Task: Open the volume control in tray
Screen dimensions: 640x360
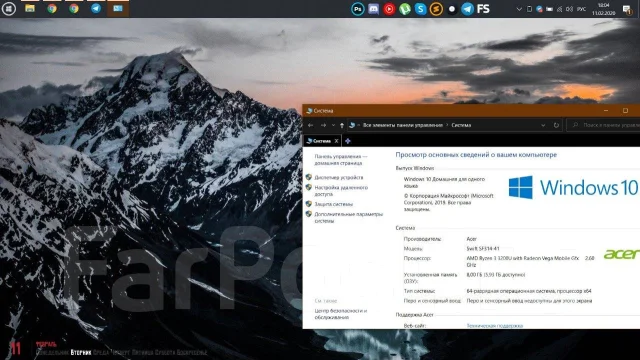Action: 569,9
